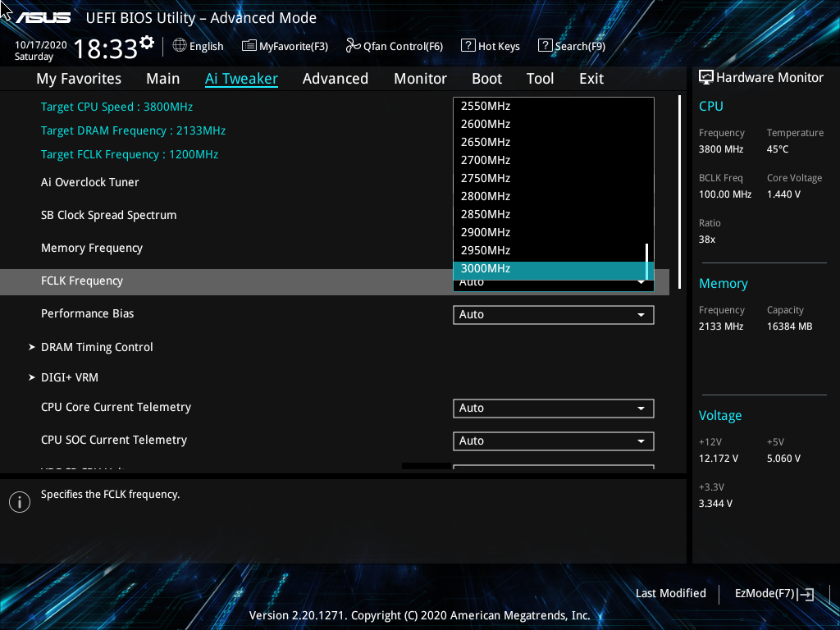840x630 pixels.
Task: Go to the Exit tab
Action: click(x=591, y=79)
